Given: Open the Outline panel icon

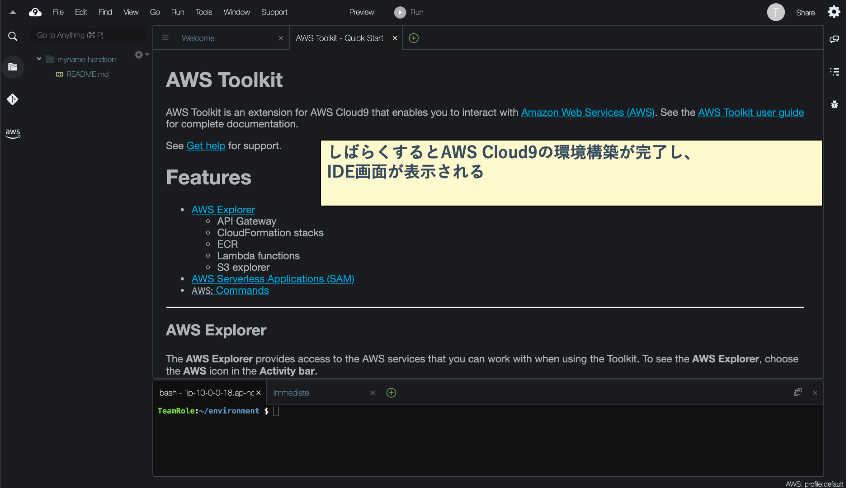Looking at the screenshot, I should coord(835,72).
